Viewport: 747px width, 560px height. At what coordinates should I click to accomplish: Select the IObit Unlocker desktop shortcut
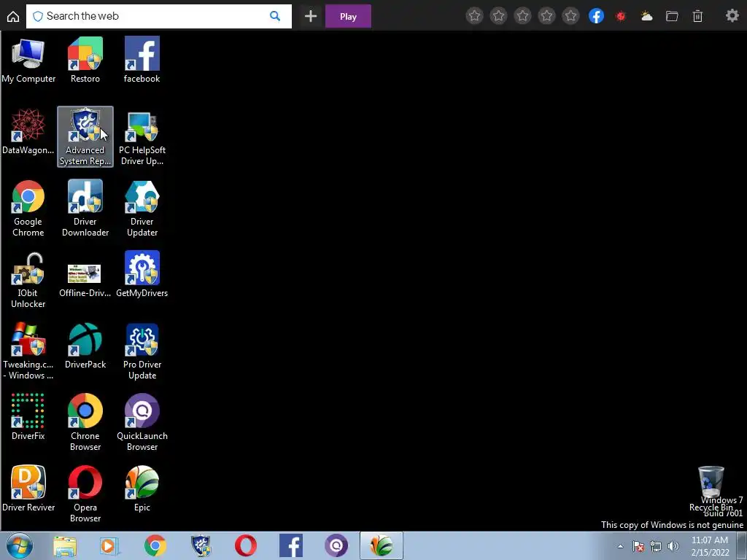coord(28,280)
